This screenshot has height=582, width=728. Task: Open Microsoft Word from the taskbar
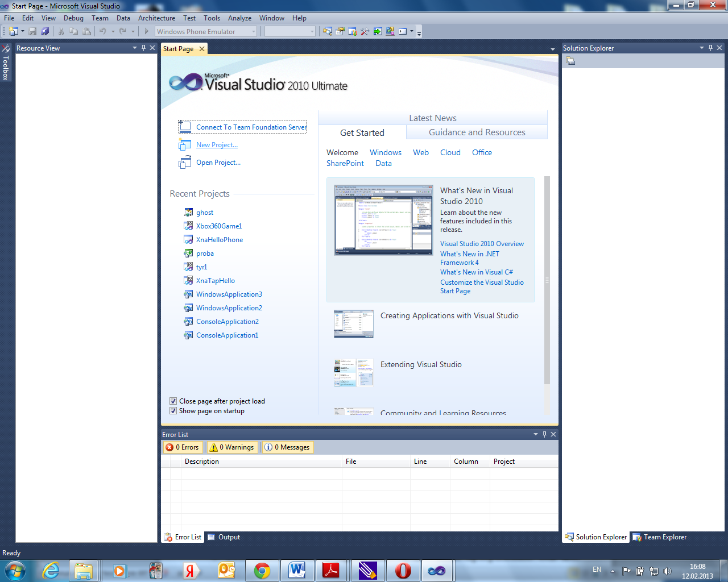(297, 571)
